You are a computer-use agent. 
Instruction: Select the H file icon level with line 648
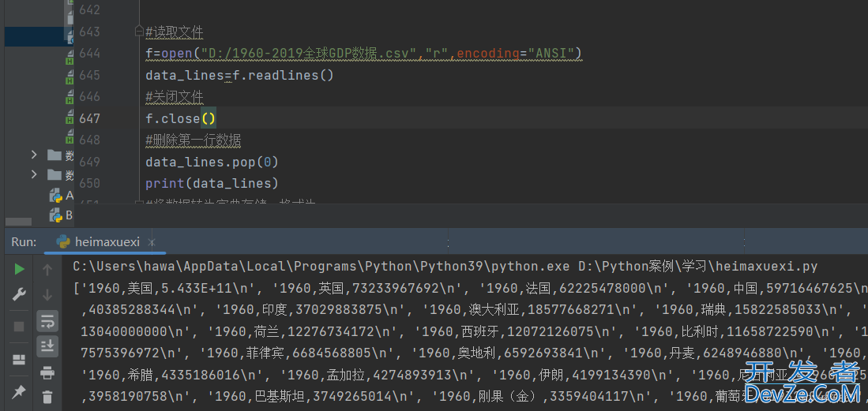(x=70, y=136)
